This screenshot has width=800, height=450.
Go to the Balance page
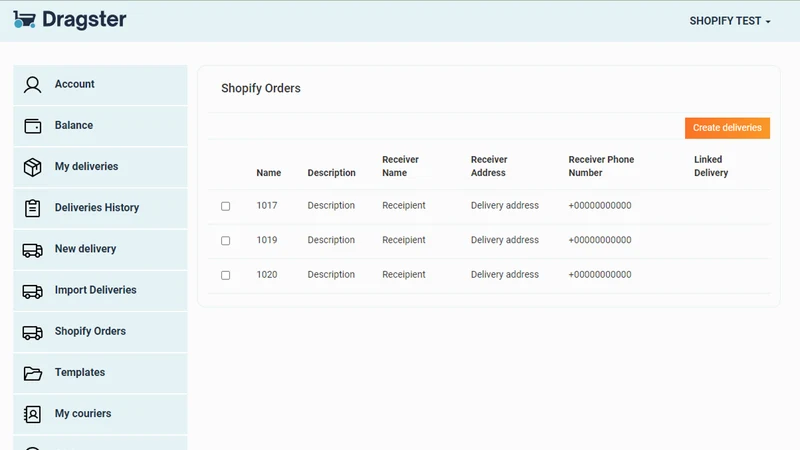[x=100, y=126]
